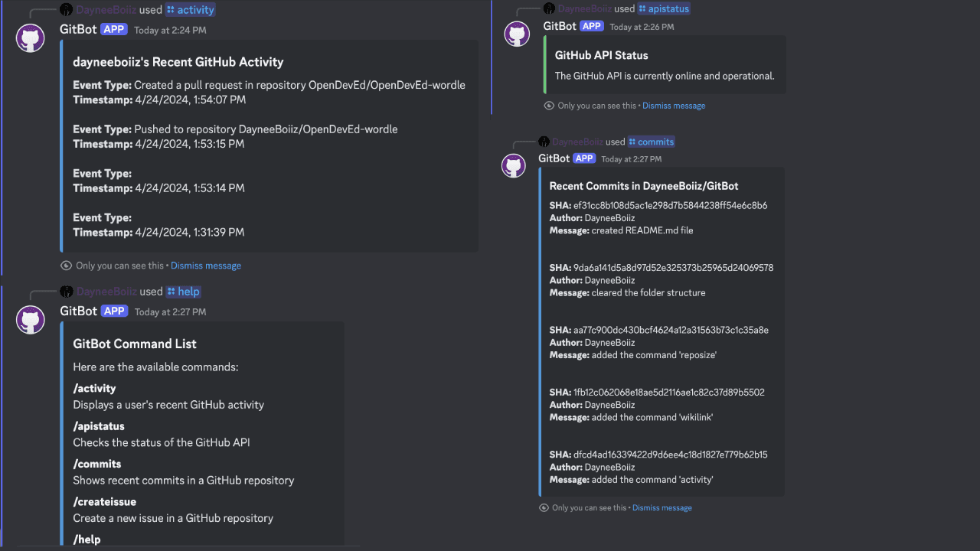Click GitBot avatar beside the help message
Image resolution: width=980 pixels, height=551 pixels.
tap(31, 320)
